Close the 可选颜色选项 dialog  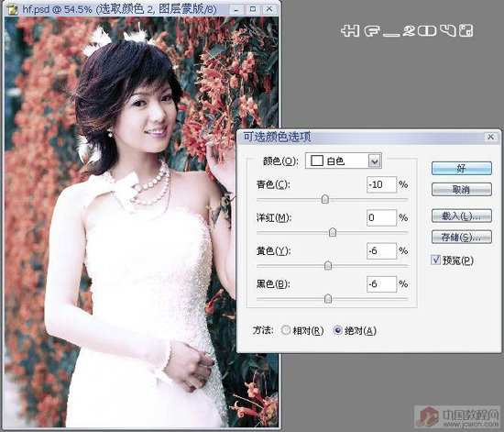pyautogui.click(x=491, y=137)
